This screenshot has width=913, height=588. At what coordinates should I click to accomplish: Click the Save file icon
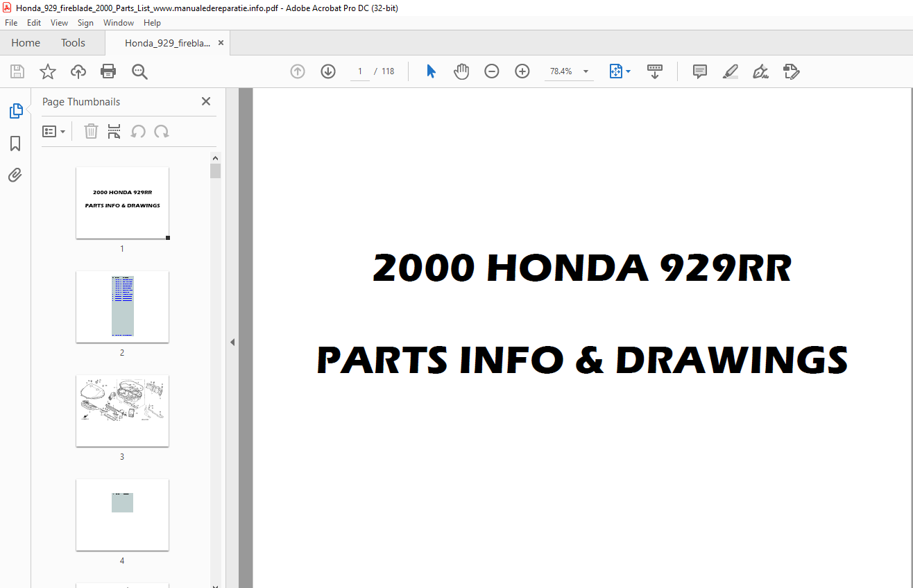tap(17, 71)
